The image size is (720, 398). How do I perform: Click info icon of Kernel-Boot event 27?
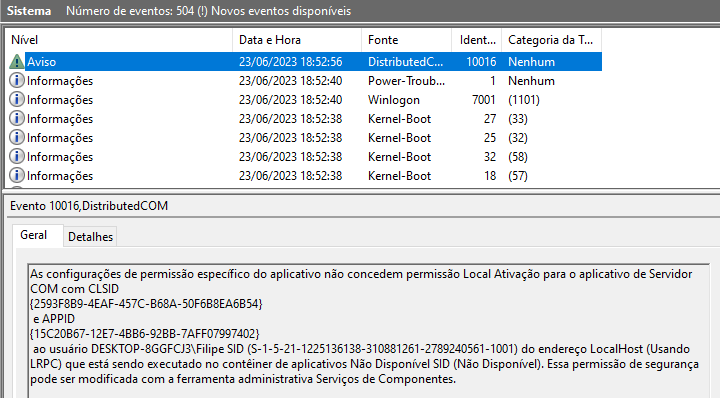tap(17, 118)
